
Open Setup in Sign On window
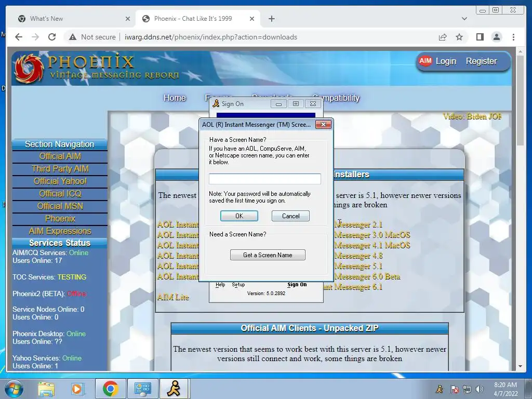[x=238, y=285]
